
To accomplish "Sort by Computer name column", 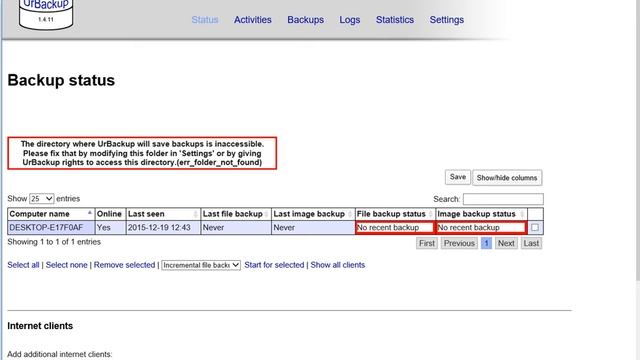I will coord(51,214).
